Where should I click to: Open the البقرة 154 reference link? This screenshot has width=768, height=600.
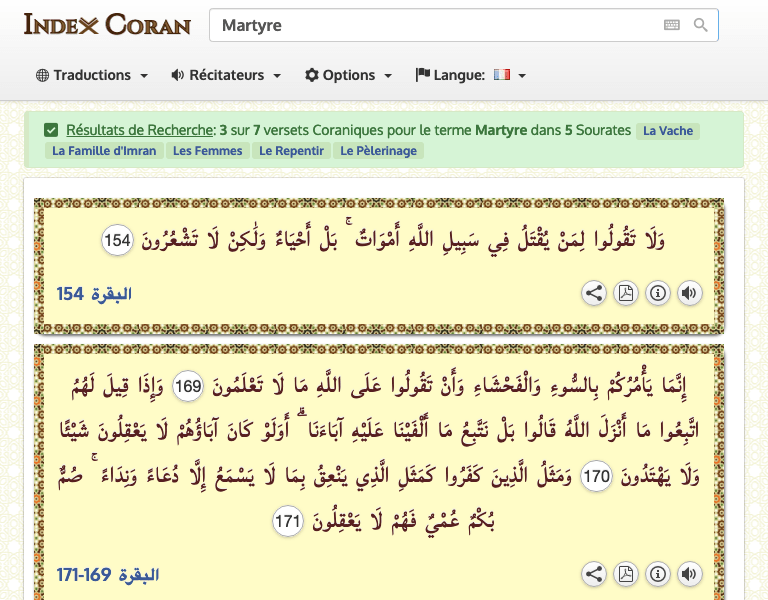click(x=94, y=294)
